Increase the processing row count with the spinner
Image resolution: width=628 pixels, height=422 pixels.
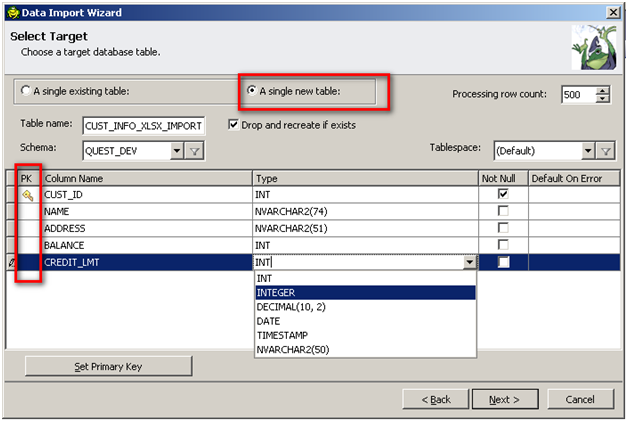pos(602,90)
